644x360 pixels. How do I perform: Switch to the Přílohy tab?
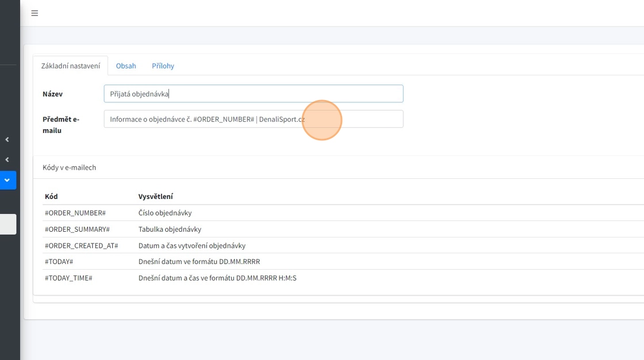163,66
